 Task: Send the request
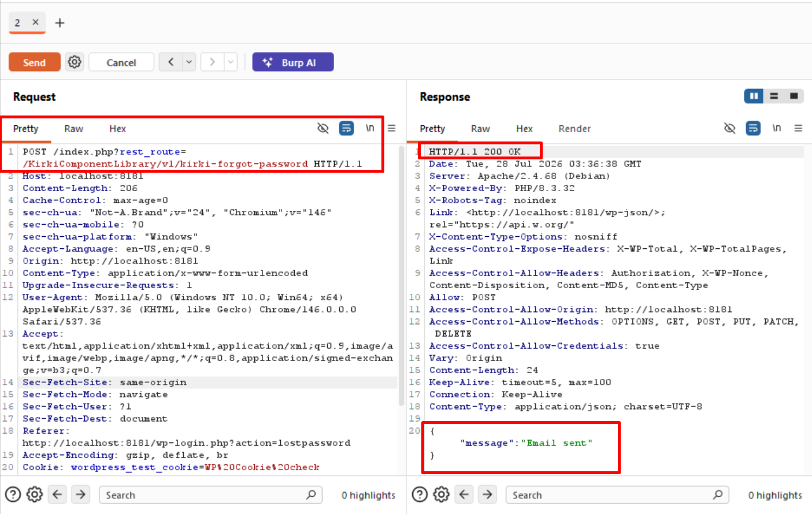point(34,62)
